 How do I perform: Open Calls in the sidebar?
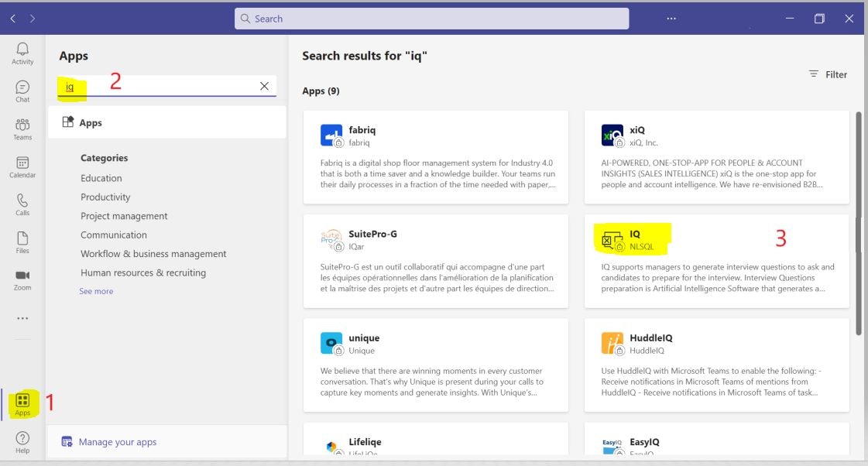coord(22,204)
